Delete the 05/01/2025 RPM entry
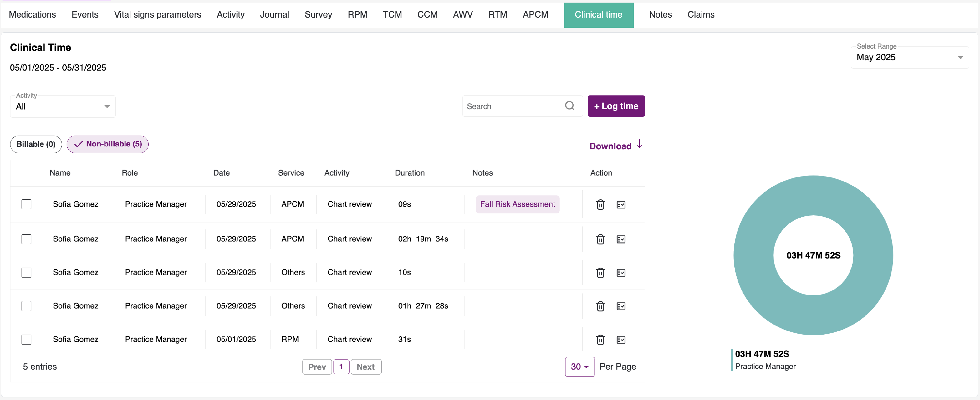This screenshot has height=400, width=980. click(600, 340)
